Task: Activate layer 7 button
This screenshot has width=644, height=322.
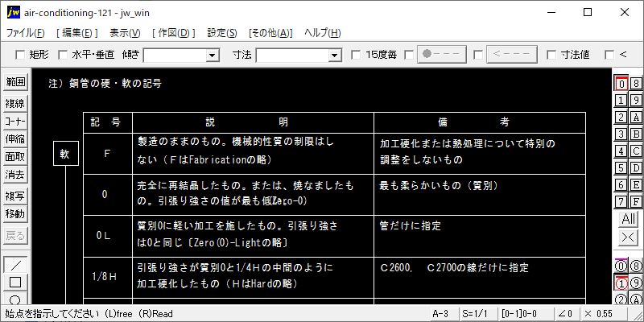Action: tap(621, 202)
